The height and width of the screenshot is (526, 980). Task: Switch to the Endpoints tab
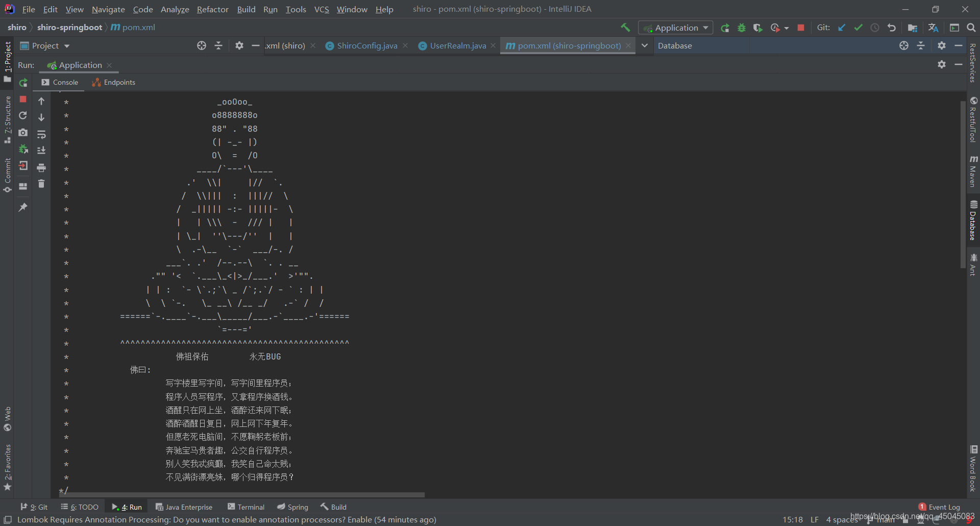click(113, 82)
